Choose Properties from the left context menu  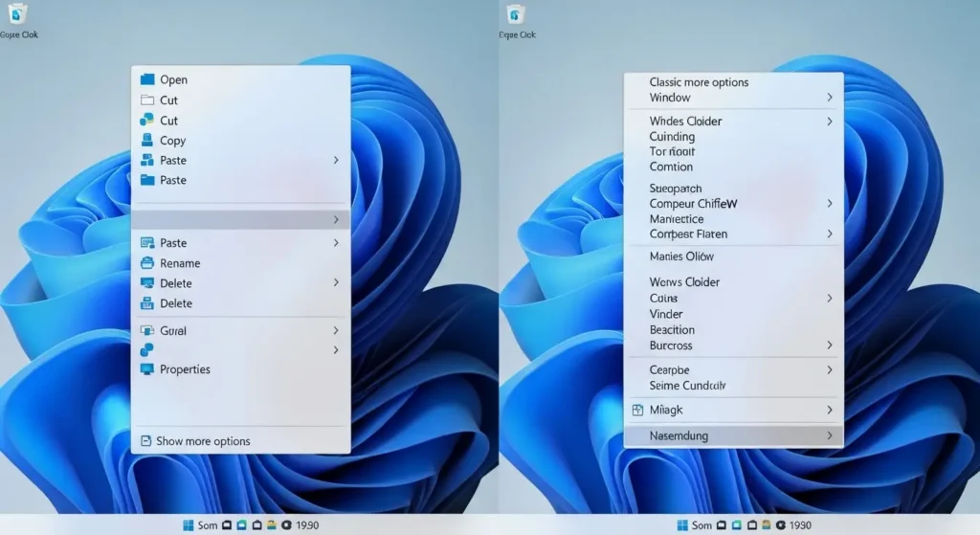[x=240, y=369]
